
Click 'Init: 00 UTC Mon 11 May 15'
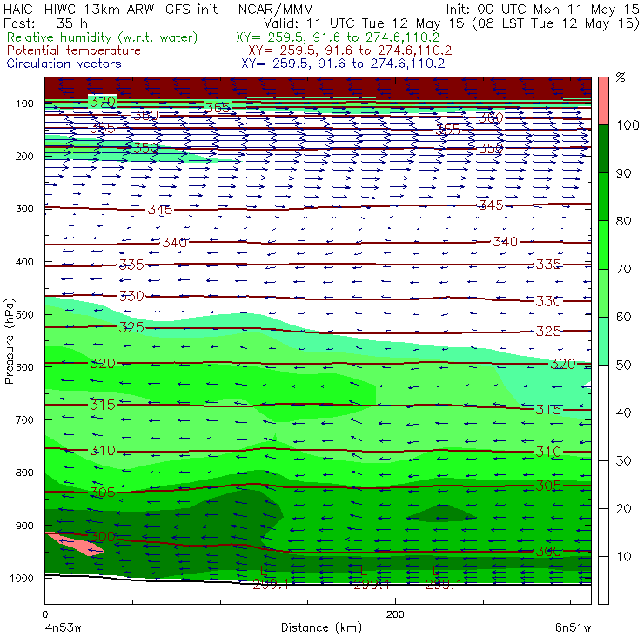coord(542,10)
